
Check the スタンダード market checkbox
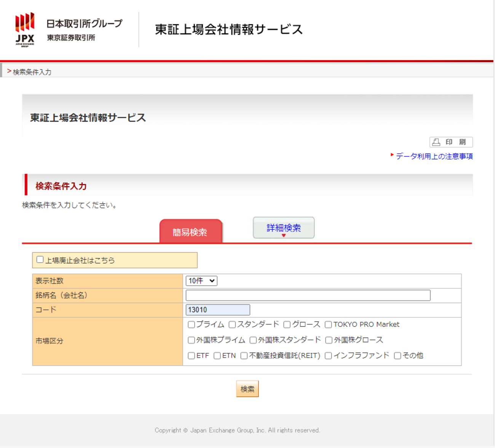coord(232,324)
